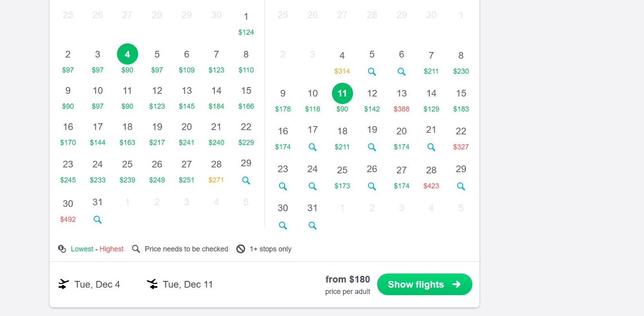The height and width of the screenshot is (316, 644).
Task: Choose return date 28 priced $423
Action: 431,177
